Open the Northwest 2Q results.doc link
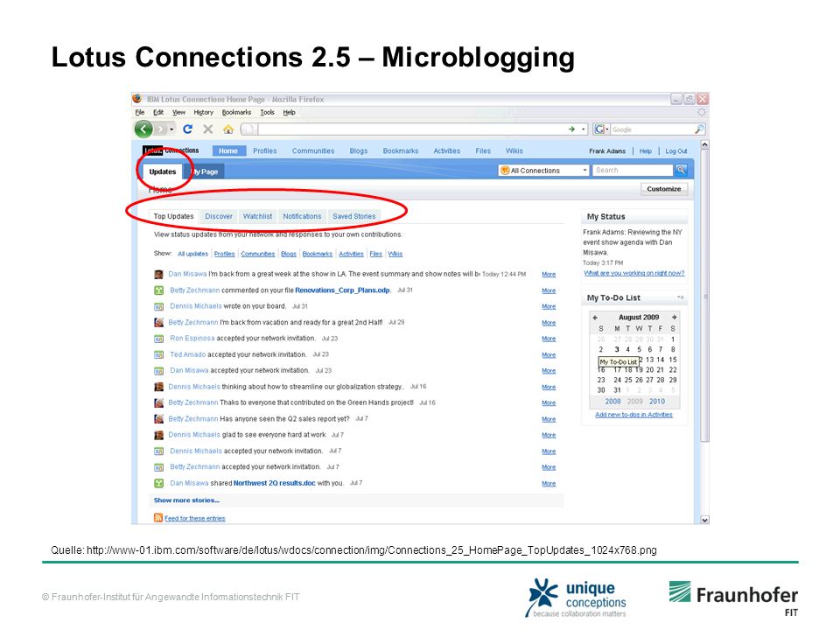The height and width of the screenshot is (630, 840). [274, 483]
